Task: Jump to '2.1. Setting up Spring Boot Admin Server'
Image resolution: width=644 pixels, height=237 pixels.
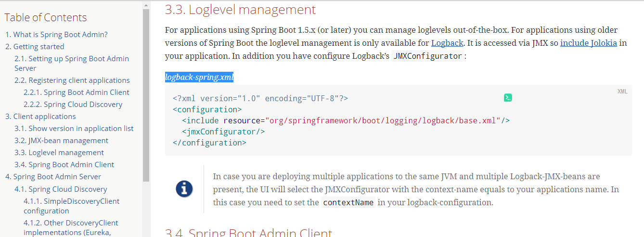Action: coord(72,64)
